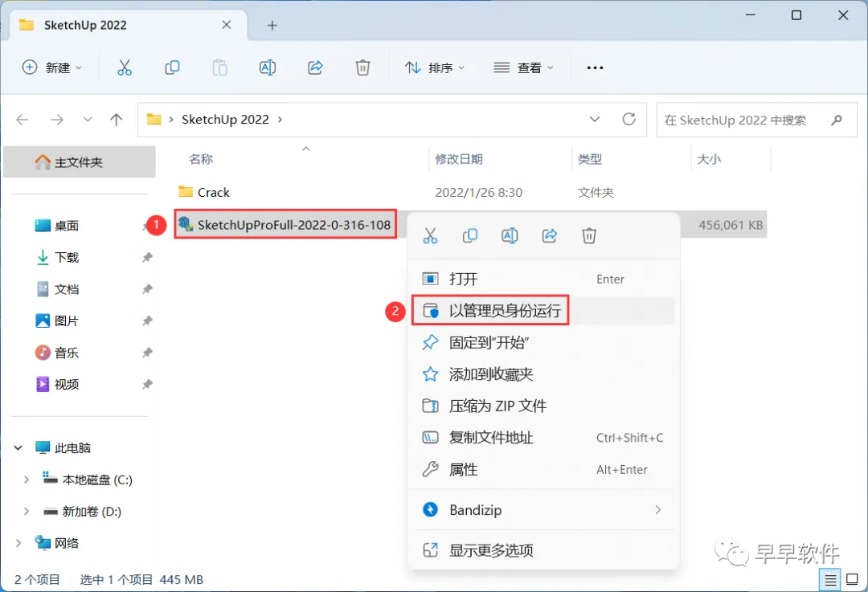Click the Share icon in the top toolbar
This screenshot has height=592, width=868.
tap(315, 67)
